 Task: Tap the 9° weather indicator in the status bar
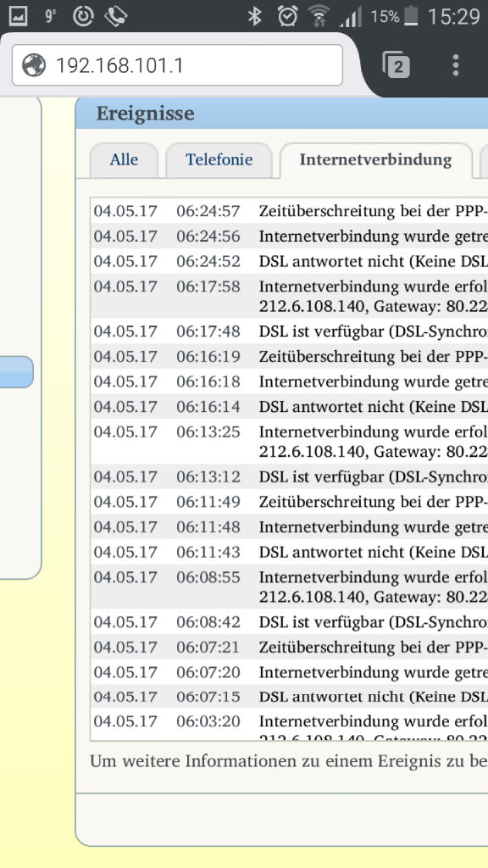(x=50, y=15)
